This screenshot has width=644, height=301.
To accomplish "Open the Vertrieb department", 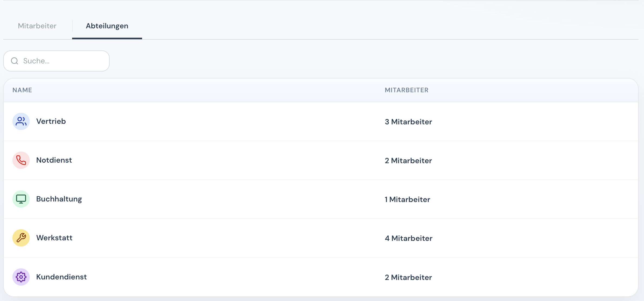I will [51, 121].
